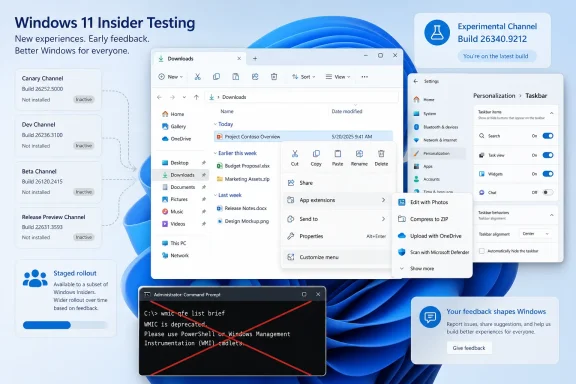Image resolution: width=576 pixels, height=384 pixels.
Task: Collapse the Earlier this week group
Action: pos(215,153)
